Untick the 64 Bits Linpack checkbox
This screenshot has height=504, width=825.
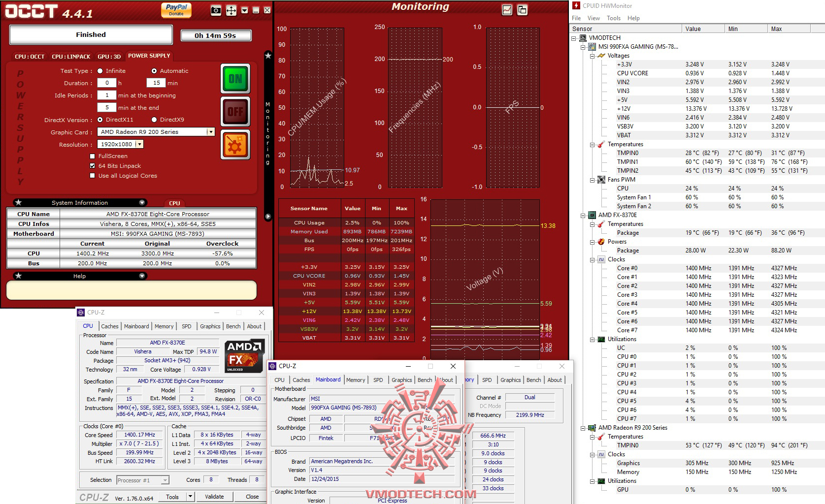92,166
